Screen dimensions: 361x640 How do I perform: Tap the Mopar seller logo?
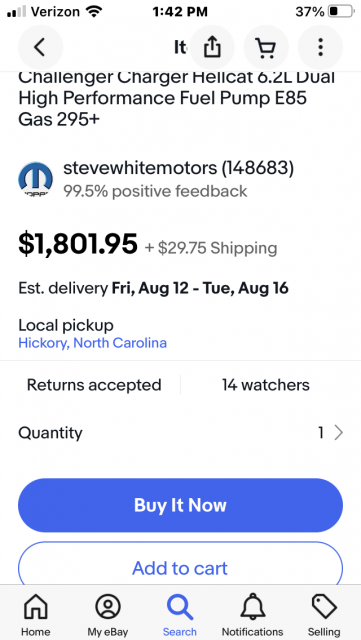click(36, 179)
